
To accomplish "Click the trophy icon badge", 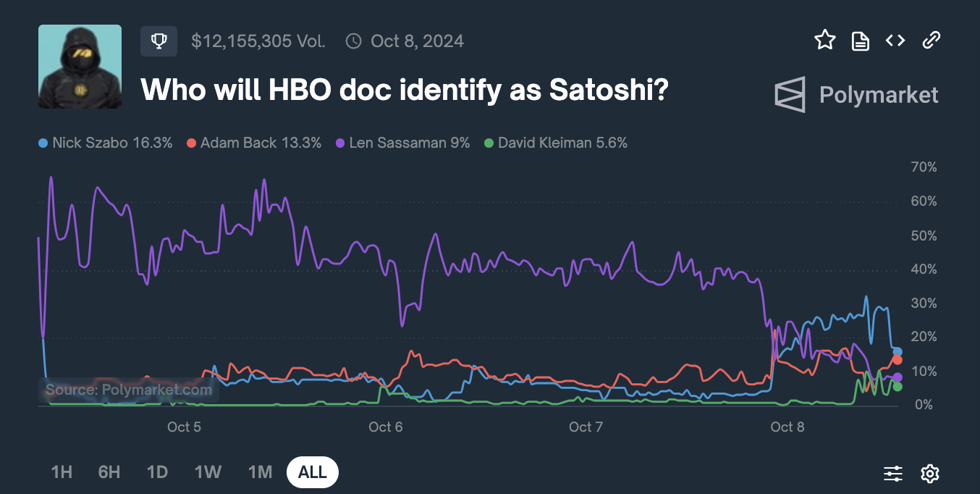I will 159,41.
